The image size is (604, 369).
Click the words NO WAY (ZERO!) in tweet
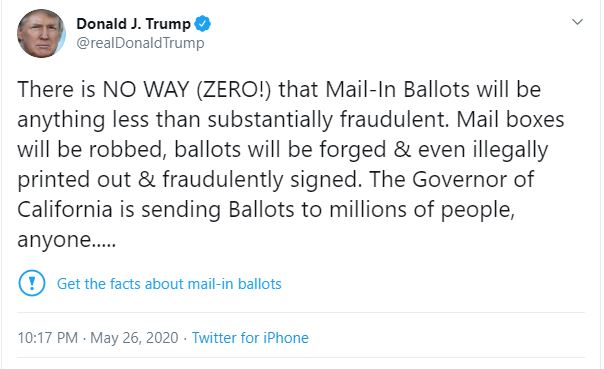click(x=187, y=89)
